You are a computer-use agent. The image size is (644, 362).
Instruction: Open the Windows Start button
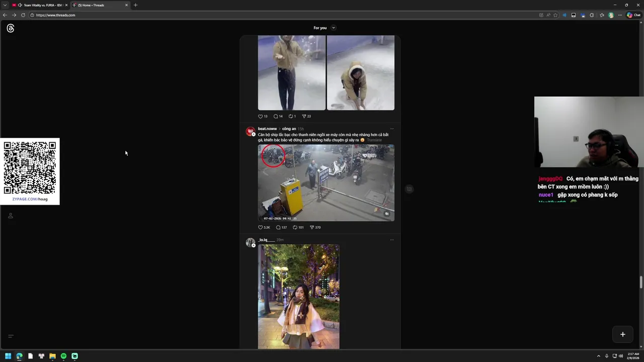point(8,356)
